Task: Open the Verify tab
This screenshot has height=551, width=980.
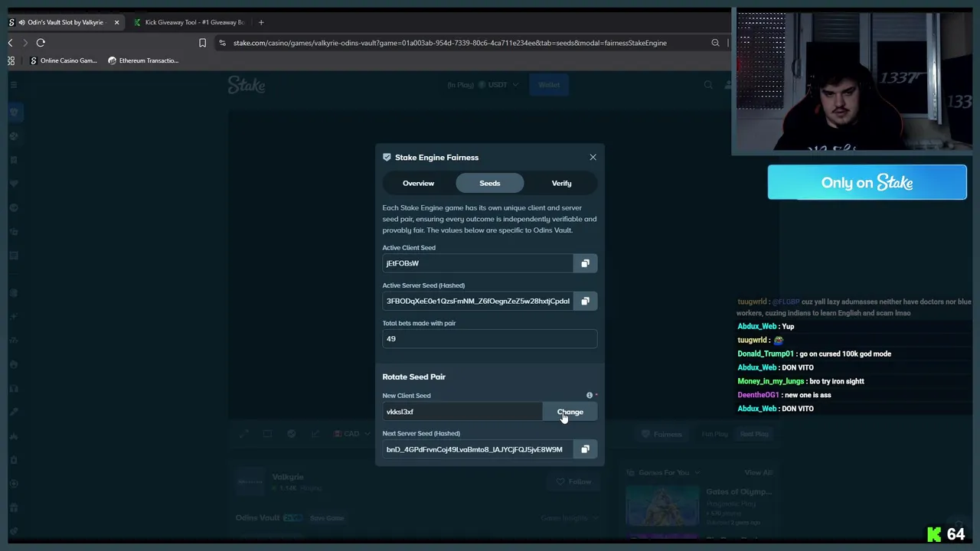Action: coord(562,183)
